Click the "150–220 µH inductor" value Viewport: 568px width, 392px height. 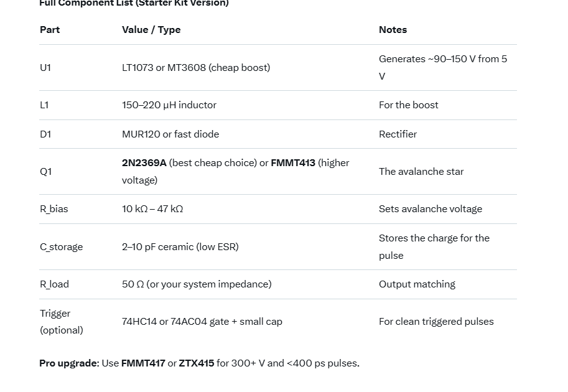(x=169, y=105)
